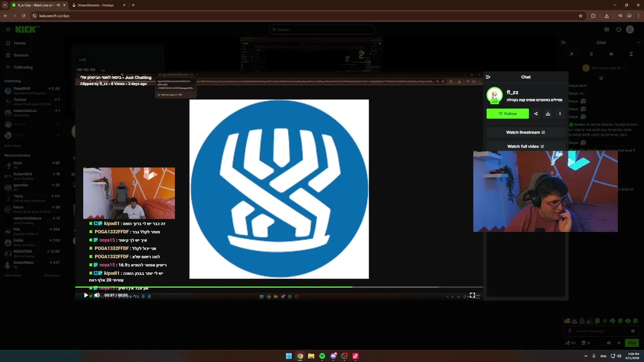The image size is (644, 362).
Task: Open clip more options menu
Action: pos(560,114)
